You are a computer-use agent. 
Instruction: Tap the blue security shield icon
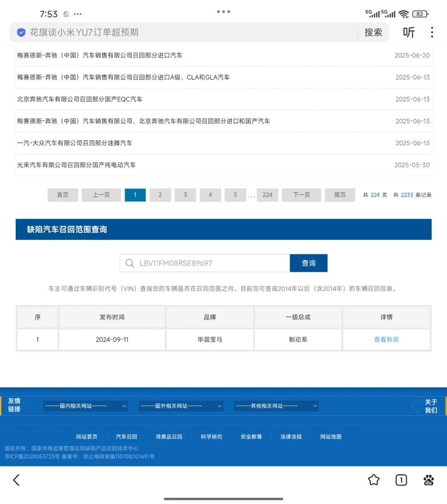[21, 32]
